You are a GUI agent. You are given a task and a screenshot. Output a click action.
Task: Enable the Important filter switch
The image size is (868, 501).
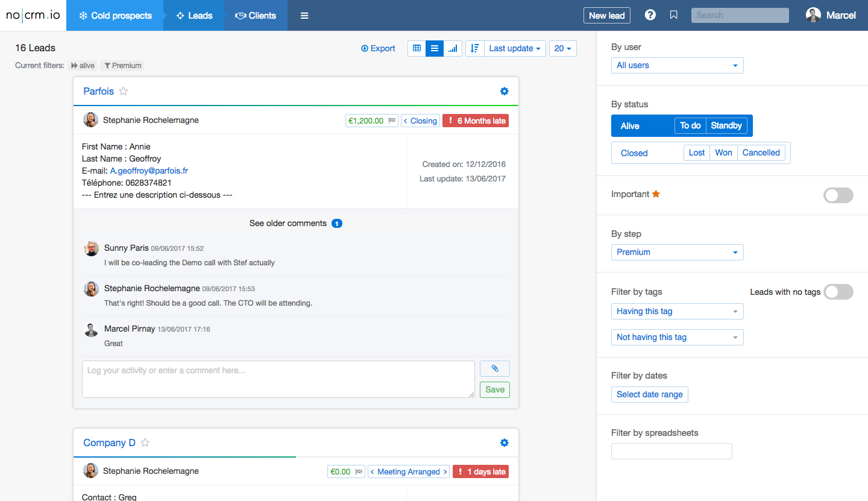click(x=838, y=195)
